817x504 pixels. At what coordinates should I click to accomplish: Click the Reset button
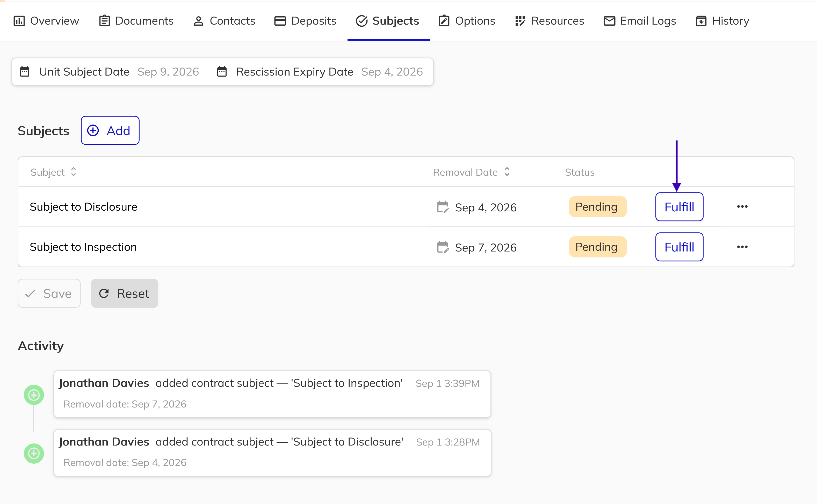pyautogui.click(x=125, y=293)
